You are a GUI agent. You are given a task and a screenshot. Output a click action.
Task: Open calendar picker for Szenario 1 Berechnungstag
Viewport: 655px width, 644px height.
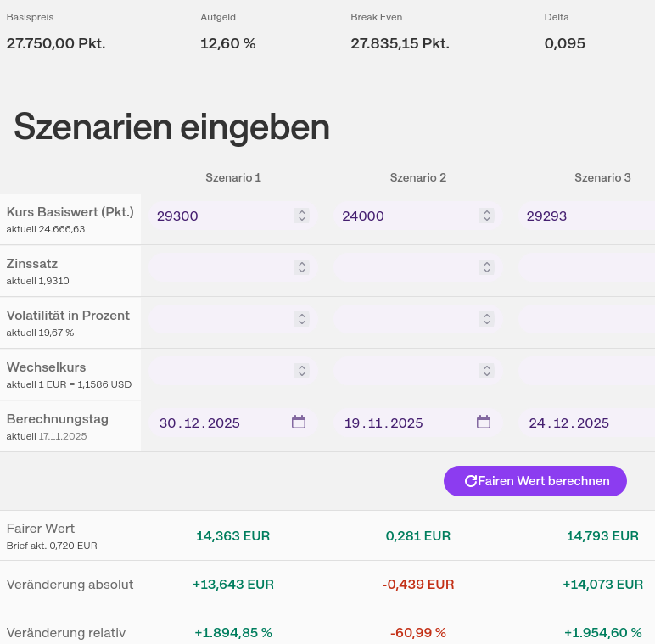[x=299, y=422]
